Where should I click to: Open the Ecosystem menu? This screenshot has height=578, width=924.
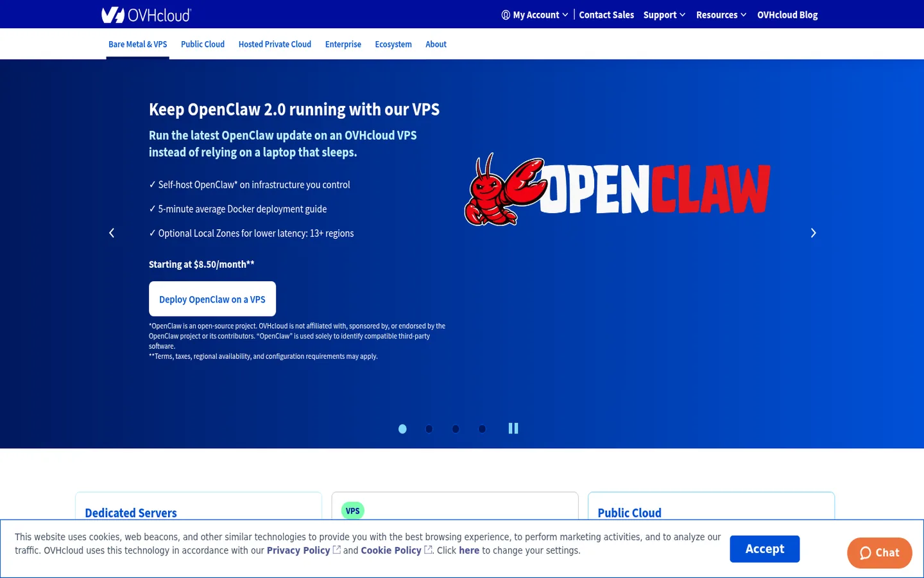coord(393,44)
